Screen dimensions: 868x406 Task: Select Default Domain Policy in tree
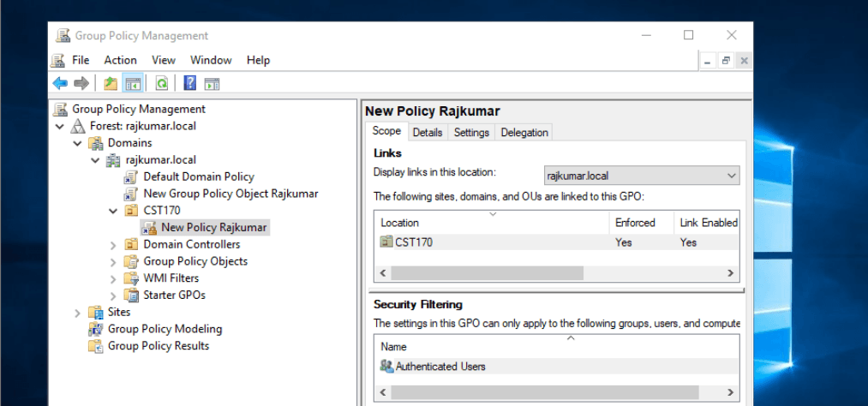tap(199, 177)
